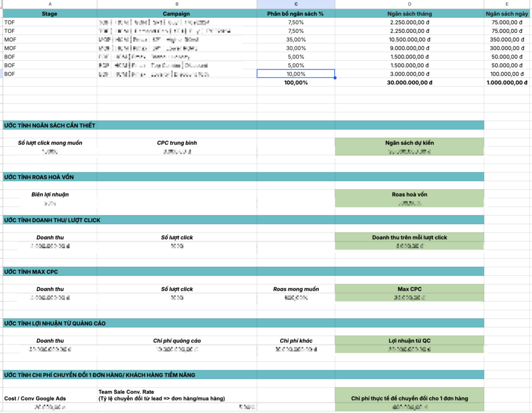The height and width of the screenshot is (413, 532).
Task: Select the 100,00% total cell
Action: click(x=296, y=83)
